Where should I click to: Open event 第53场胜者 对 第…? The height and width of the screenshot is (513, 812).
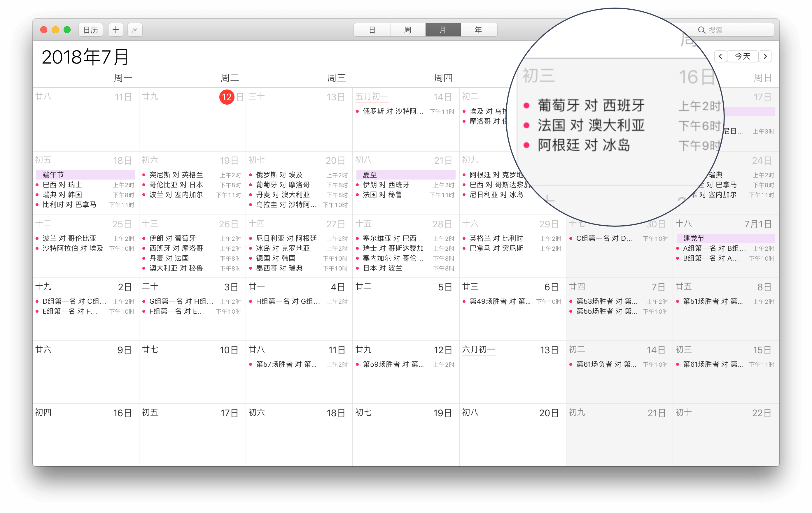pyautogui.click(x=619, y=301)
